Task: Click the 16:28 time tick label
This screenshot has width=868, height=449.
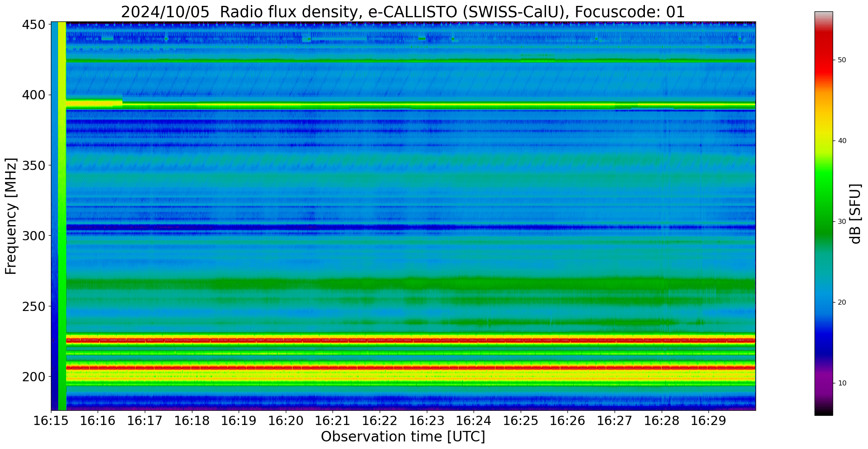Action: tap(662, 421)
